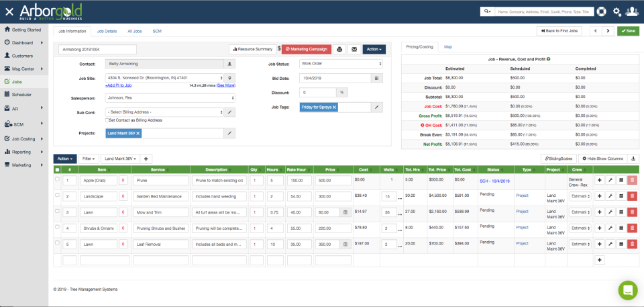
Task: Click the print icon beside Marketing Campaign
Action: tap(339, 49)
